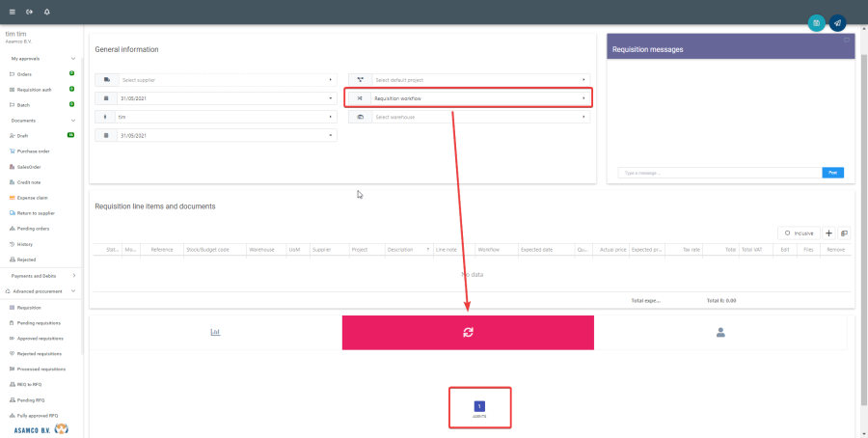Switch to the user profile tab icon

[719, 332]
